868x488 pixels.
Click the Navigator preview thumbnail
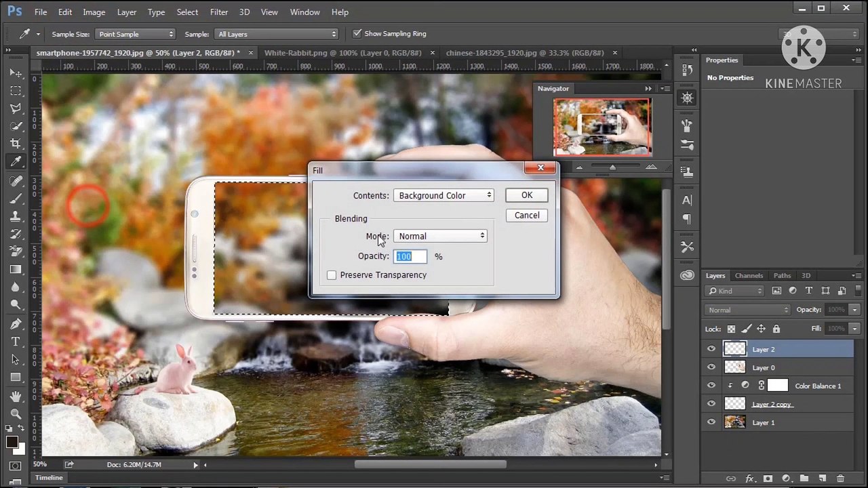[x=602, y=127]
